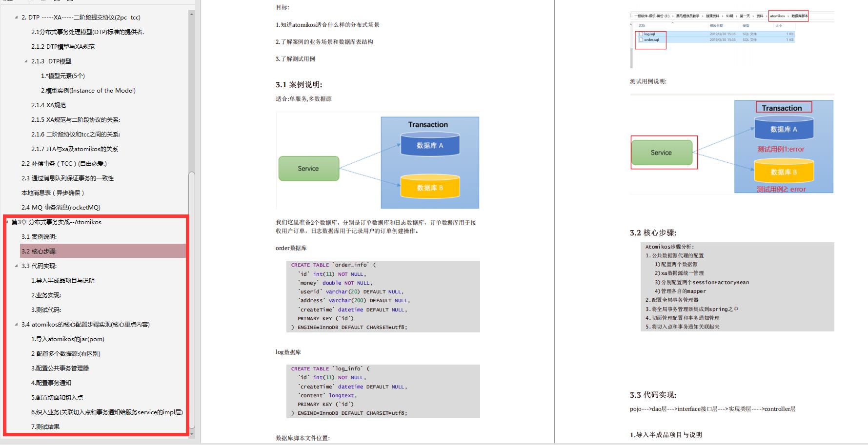Screen dimensions: 868x445
Task: Go to '2.1分布式事务处理模型(DTP)标准的提供者.' bookmark
Action: click(88, 32)
